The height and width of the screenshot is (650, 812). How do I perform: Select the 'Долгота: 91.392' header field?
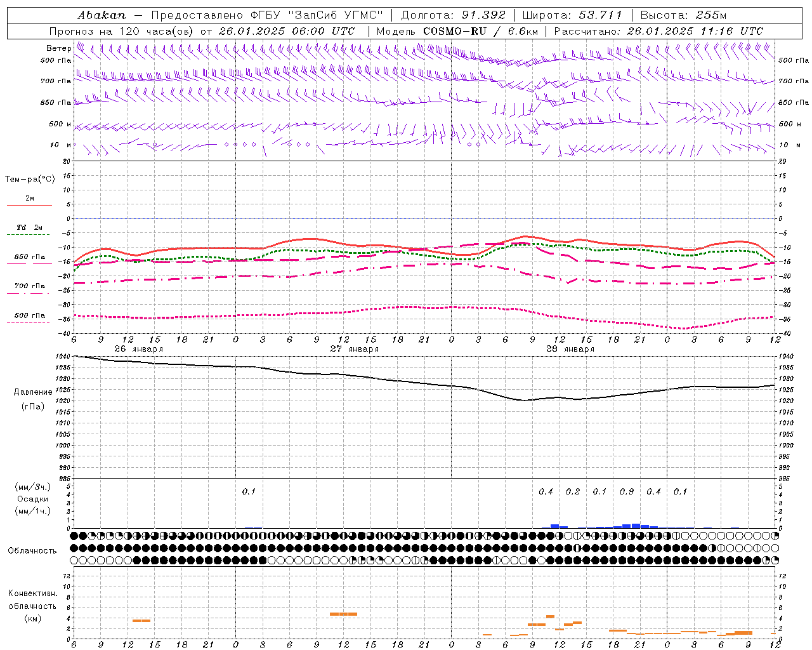pos(454,15)
